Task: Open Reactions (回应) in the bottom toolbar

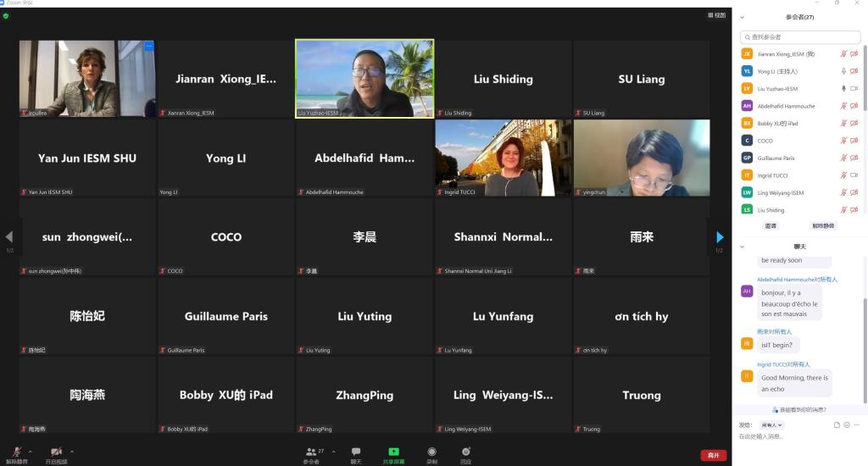Action: pyautogui.click(x=466, y=452)
